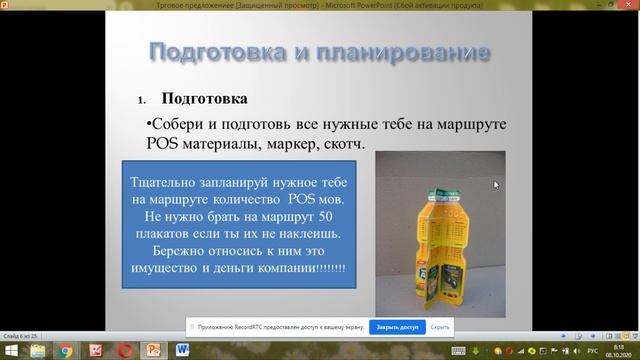
Task: Click the orange round tray icon
Action: click(498, 351)
